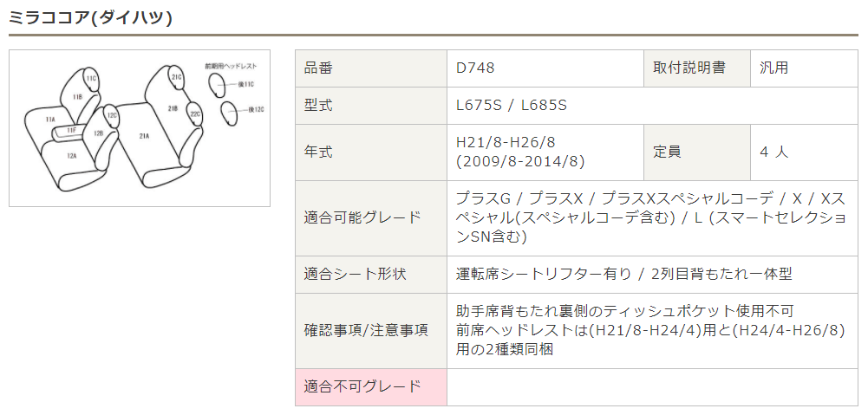The width and height of the screenshot is (868, 415).
Task: Click the 汎用 manual value
Action: 773,68
